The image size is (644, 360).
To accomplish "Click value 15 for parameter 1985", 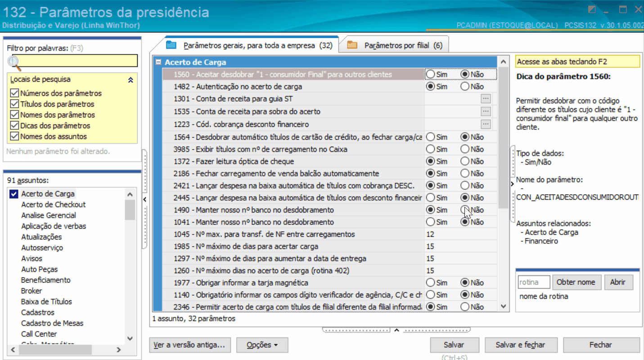I will coord(460,246).
